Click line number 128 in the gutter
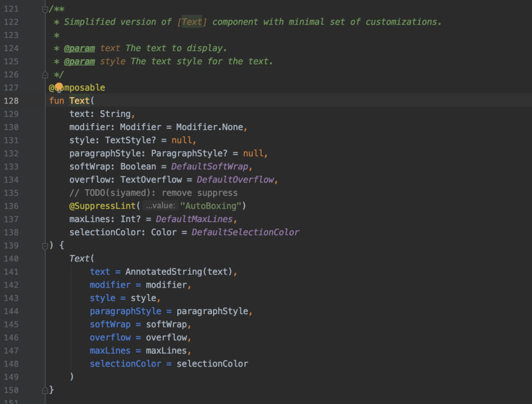The image size is (532, 404). pos(11,101)
